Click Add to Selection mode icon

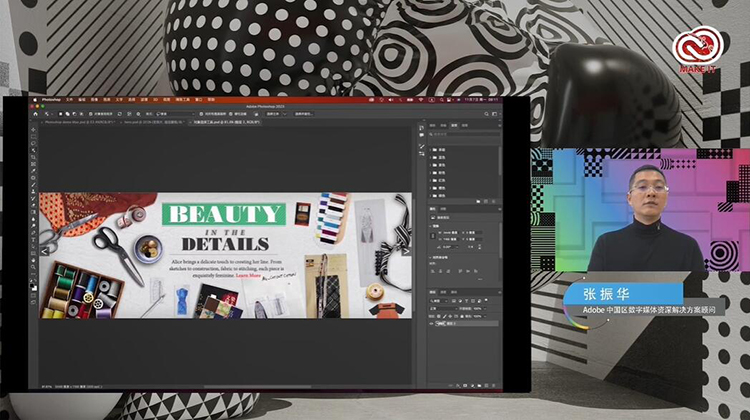pos(67,114)
